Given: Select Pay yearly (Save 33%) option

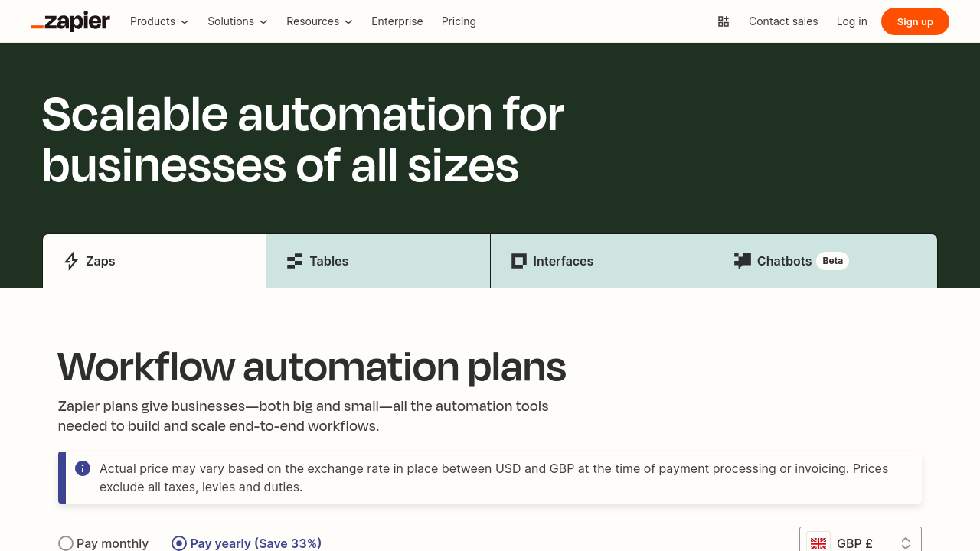Looking at the screenshot, I should tap(179, 543).
